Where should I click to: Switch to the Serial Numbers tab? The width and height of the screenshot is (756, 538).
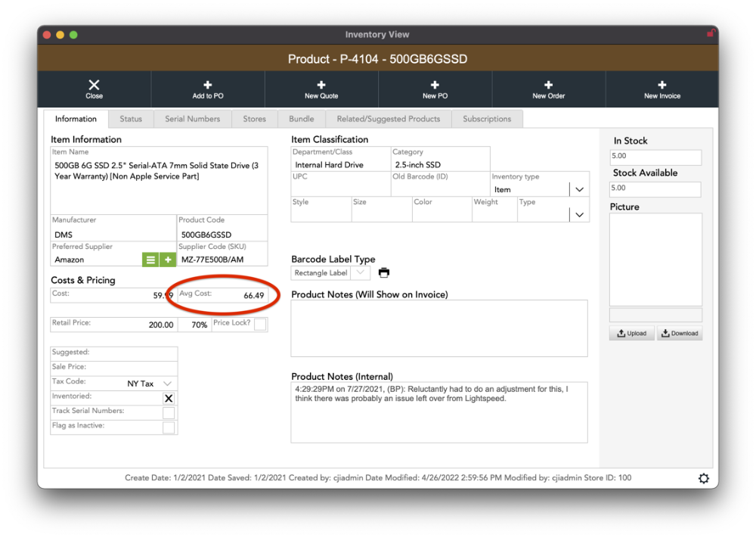(193, 119)
